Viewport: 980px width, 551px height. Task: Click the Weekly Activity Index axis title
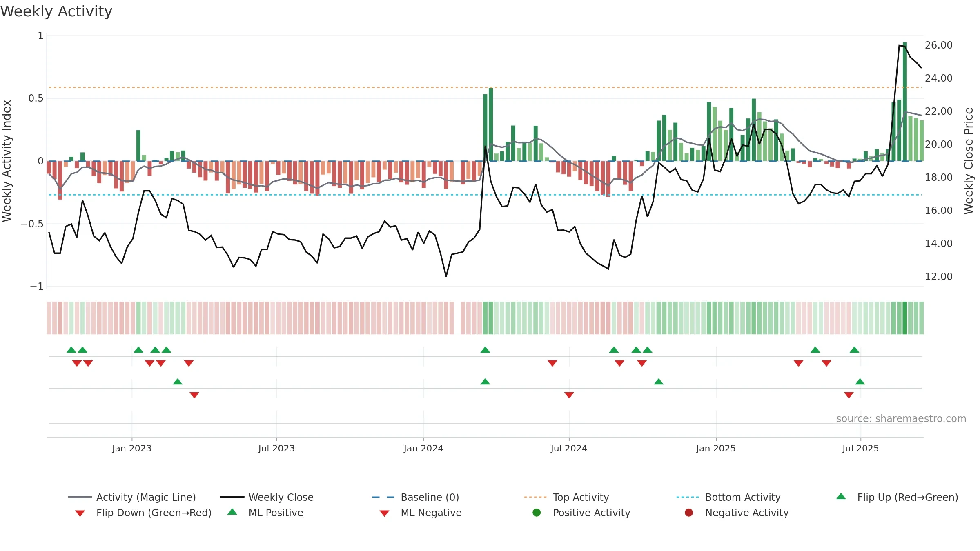pos(7,161)
